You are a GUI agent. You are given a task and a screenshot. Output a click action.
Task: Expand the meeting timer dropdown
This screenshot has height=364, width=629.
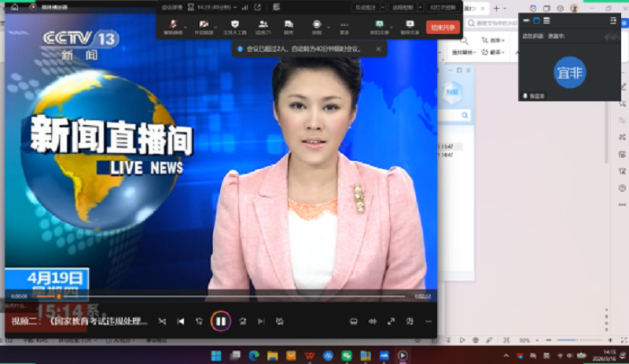(235, 7)
